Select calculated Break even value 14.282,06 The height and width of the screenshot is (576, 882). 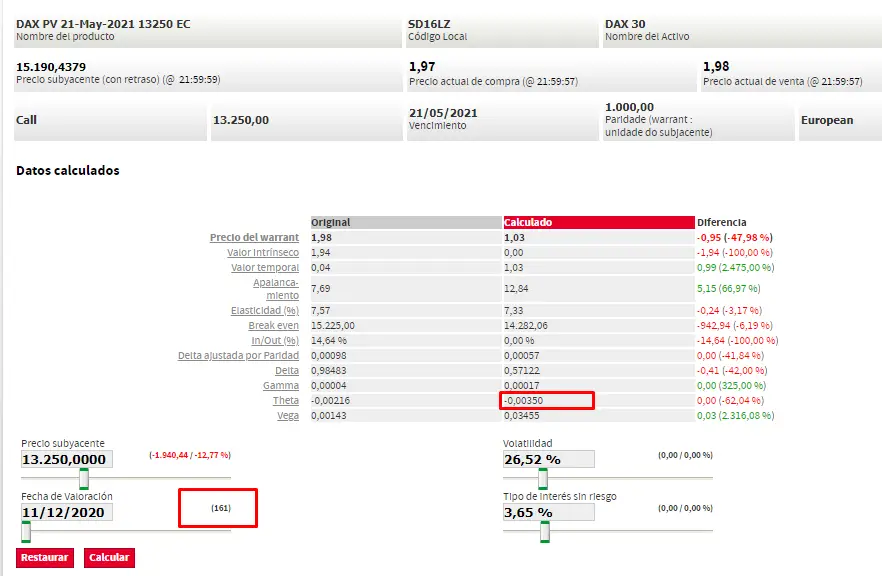pyautogui.click(x=526, y=326)
